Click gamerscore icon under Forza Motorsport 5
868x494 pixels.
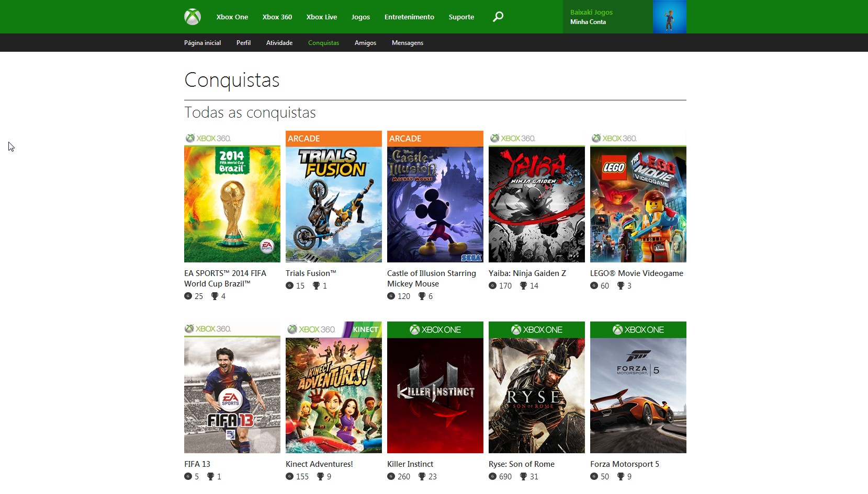(x=594, y=476)
